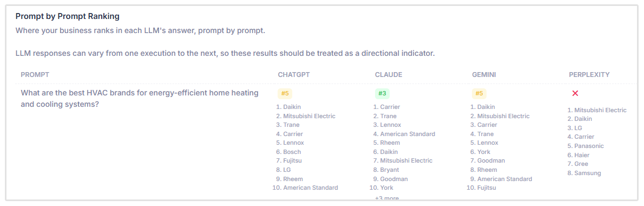Screen dimensions: 644x206
Task: Click 'York' in the Gemini list
Action: pos(484,152)
